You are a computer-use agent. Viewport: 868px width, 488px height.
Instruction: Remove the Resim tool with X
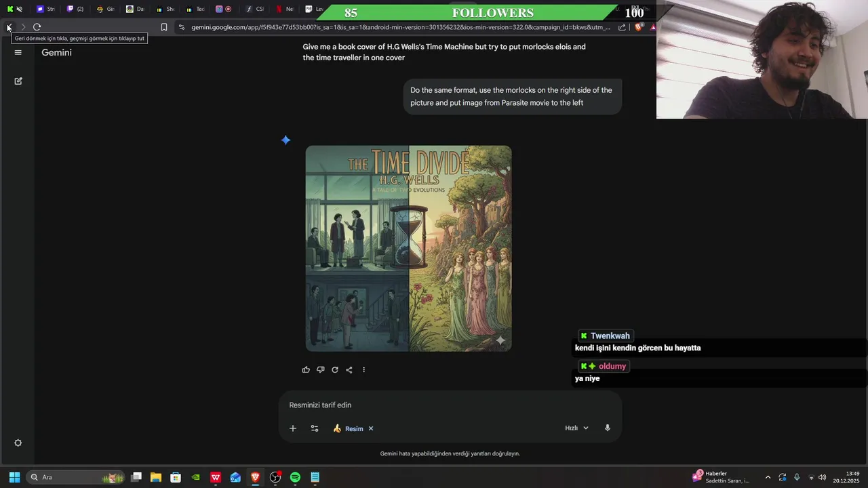(371, 428)
